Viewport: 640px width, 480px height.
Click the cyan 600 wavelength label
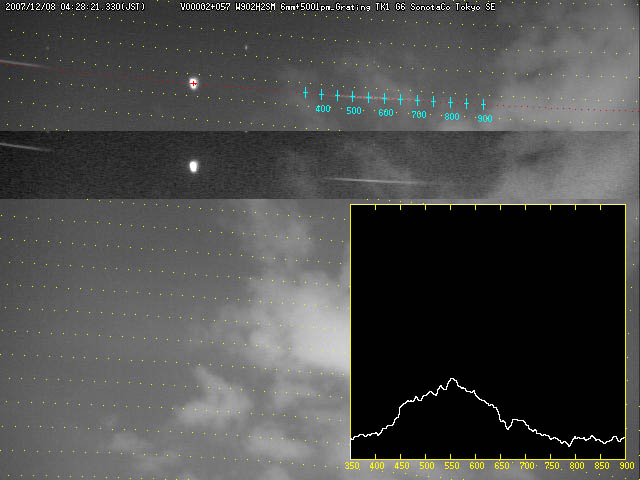pyautogui.click(x=386, y=113)
